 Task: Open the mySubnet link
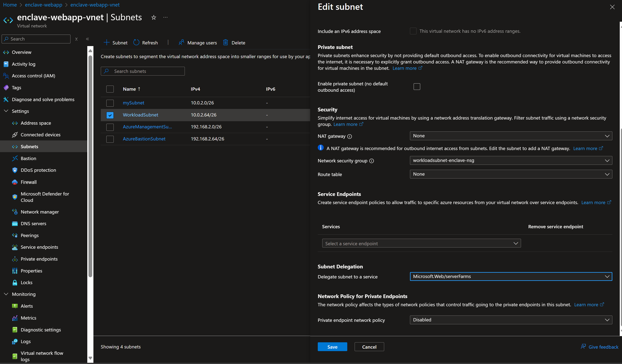(x=134, y=103)
